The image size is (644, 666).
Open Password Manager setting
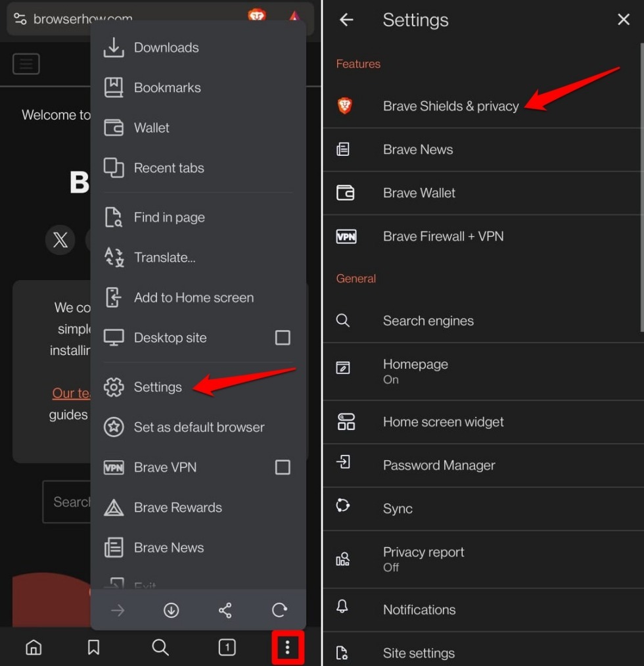click(x=483, y=465)
